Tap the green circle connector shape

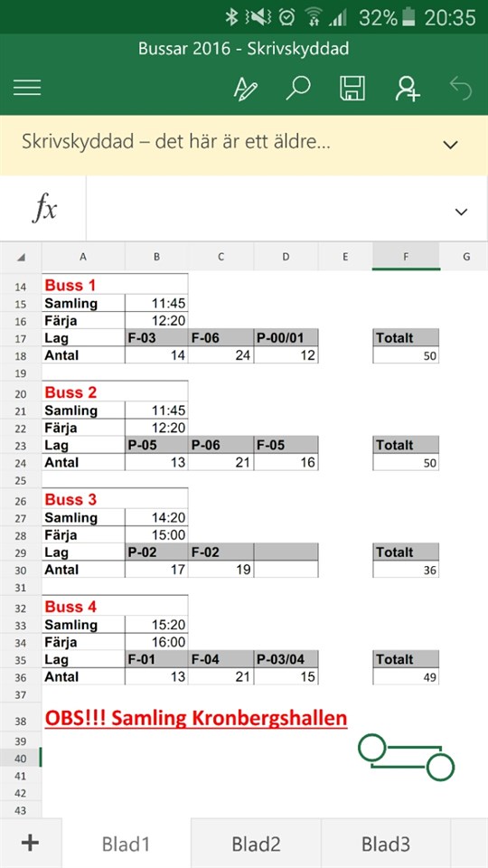click(406, 758)
